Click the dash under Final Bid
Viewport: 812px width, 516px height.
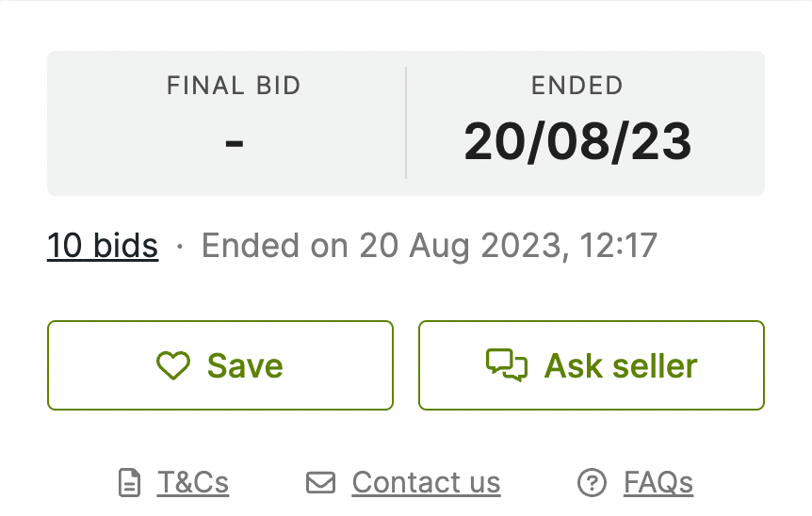tap(235, 143)
